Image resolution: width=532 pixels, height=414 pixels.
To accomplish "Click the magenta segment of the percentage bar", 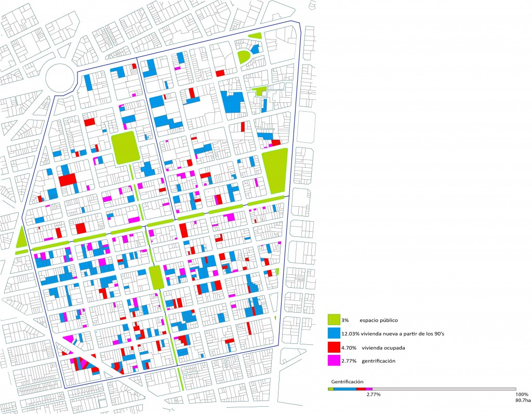I will coord(369,389).
